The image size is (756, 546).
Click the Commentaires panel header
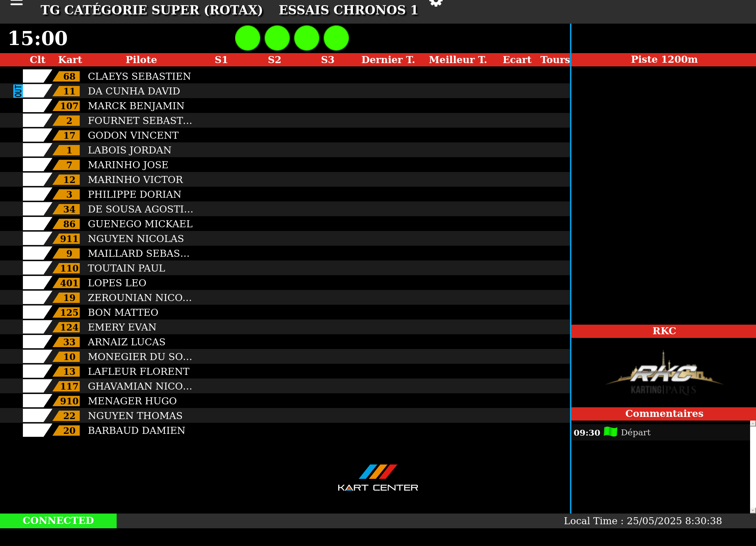664,414
